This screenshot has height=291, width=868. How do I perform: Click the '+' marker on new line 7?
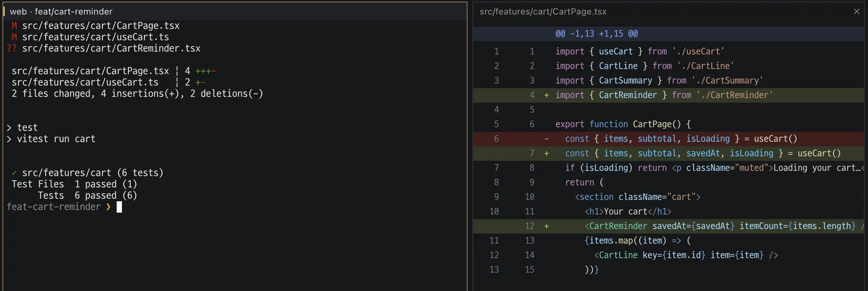546,154
